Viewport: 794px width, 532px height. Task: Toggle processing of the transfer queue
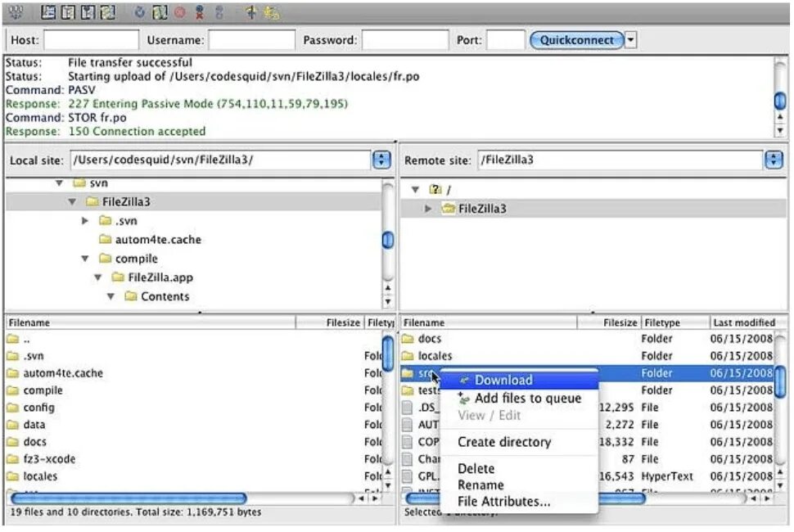click(x=160, y=12)
